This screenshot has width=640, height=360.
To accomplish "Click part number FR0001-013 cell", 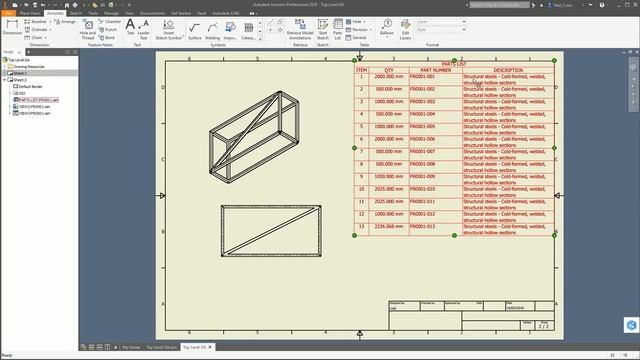I will pos(436,229).
